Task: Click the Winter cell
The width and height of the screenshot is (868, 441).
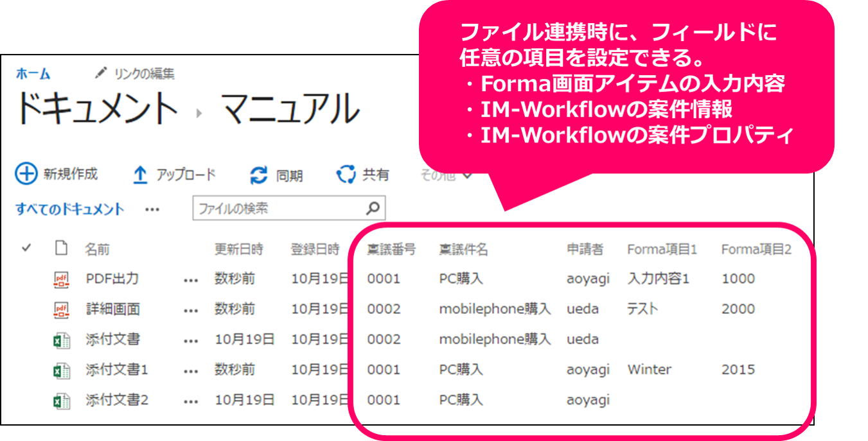Action: pos(650,370)
